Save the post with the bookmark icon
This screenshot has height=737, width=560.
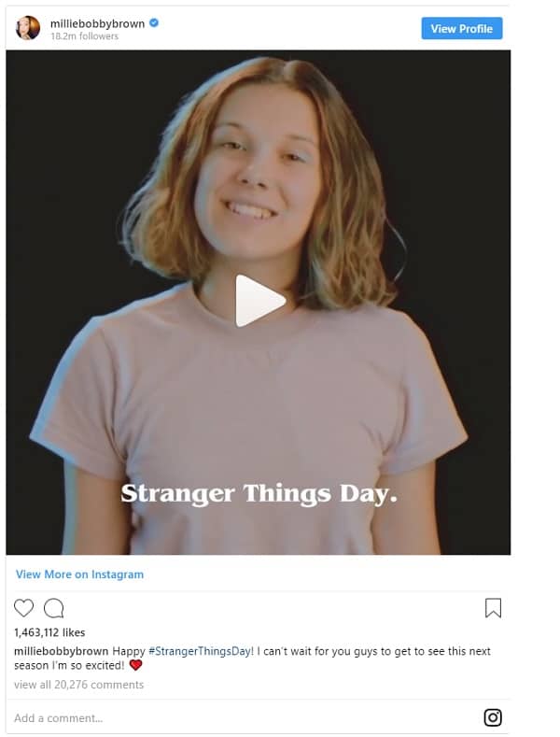(x=493, y=608)
